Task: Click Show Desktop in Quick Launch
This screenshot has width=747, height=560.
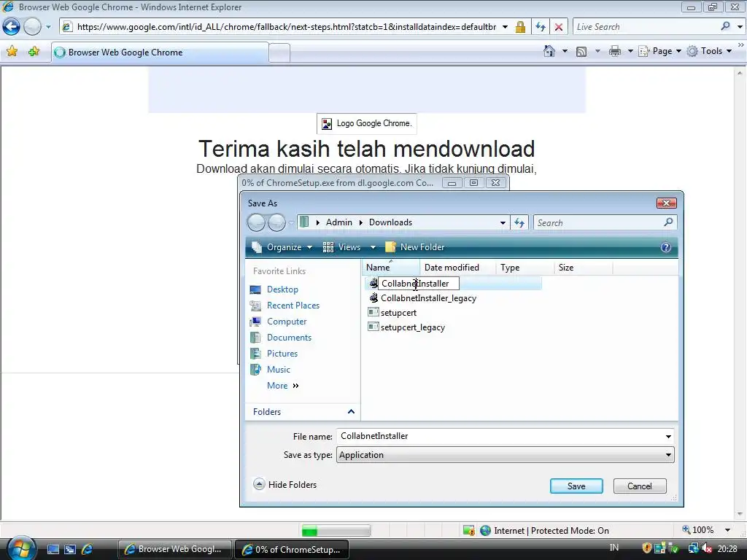Action: click(53, 550)
